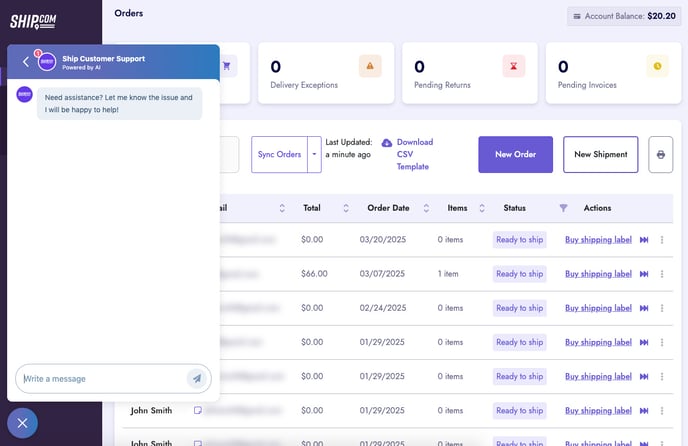Click Pending Returns card label
The width and height of the screenshot is (688, 446).
coord(442,85)
